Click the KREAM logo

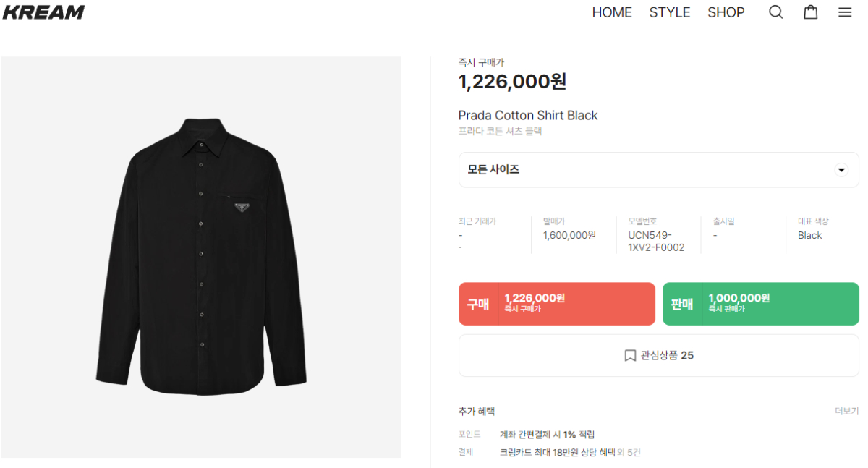[x=44, y=12]
